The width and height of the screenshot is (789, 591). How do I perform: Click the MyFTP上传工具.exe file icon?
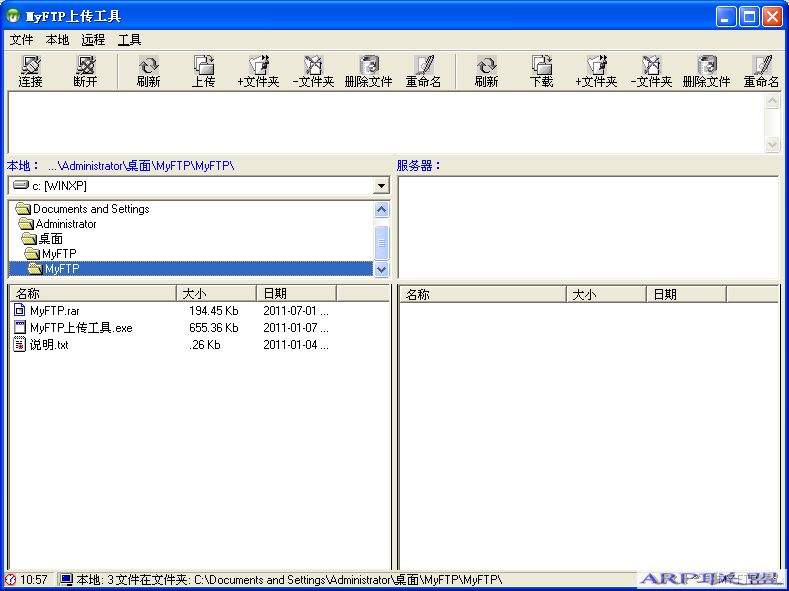click(20, 327)
